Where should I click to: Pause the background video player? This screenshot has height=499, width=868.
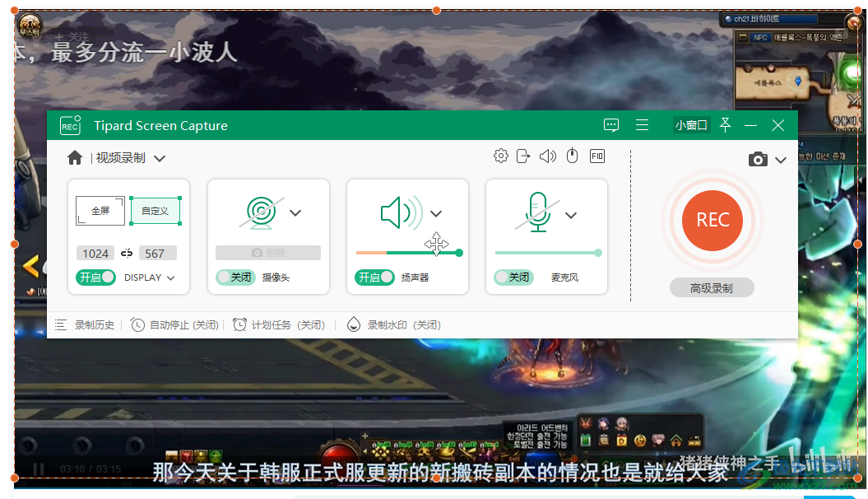[38, 469]
